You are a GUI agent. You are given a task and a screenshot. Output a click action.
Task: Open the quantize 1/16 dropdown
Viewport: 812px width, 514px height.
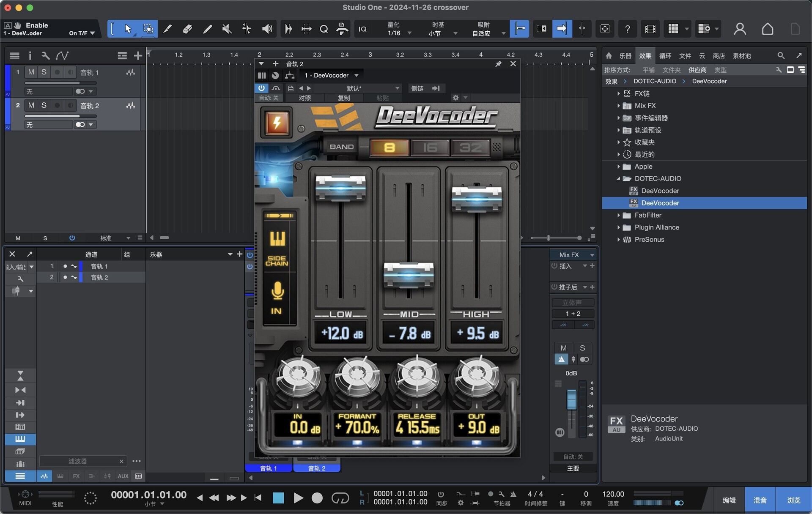click(409, 33)
